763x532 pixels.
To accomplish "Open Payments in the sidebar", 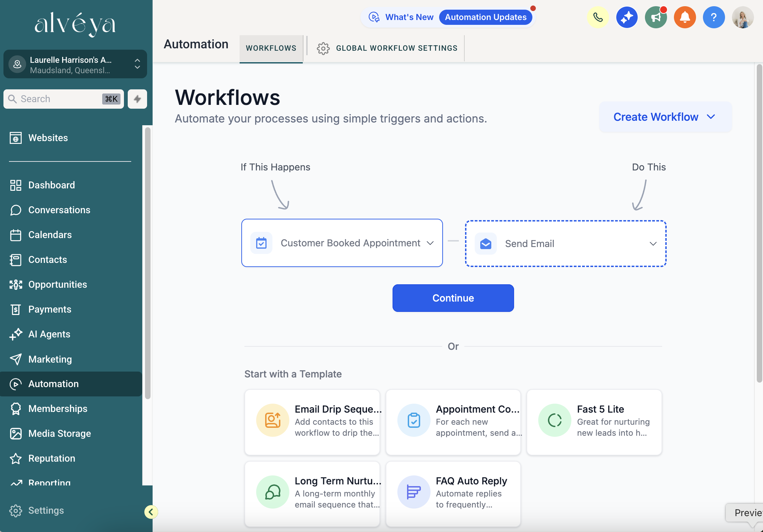I will click(x=71, y=309).
